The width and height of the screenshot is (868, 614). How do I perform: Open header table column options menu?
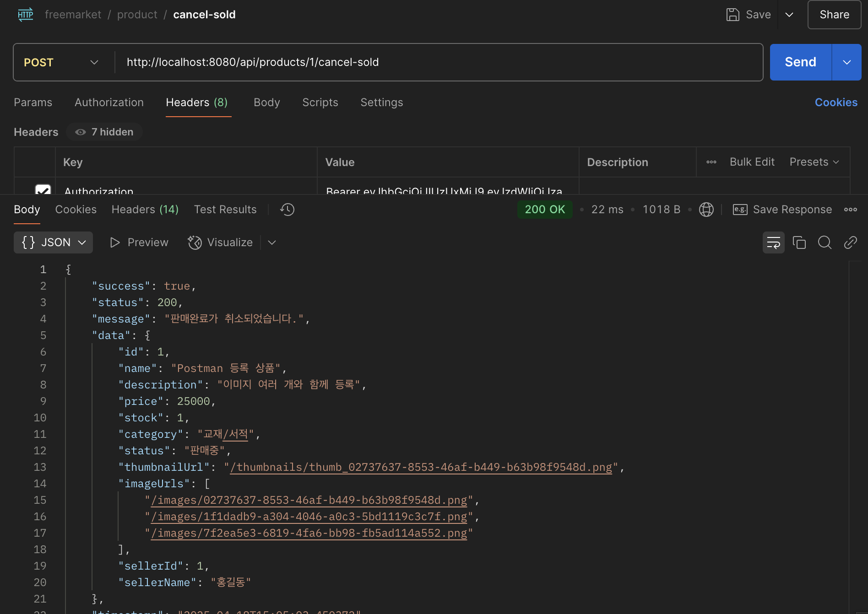click(x=711, y=162)
